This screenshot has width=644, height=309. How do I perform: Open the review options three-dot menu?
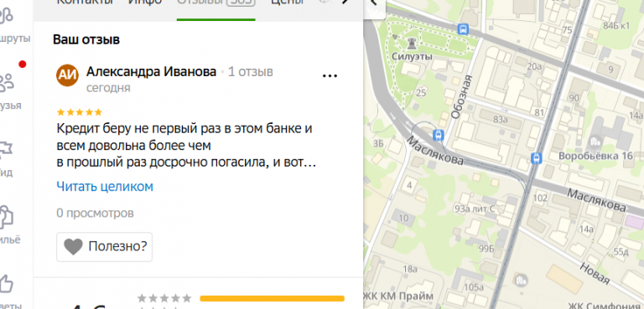point(330,75)
